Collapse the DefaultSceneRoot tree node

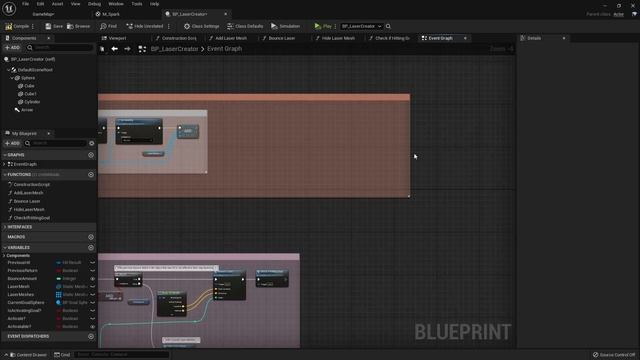click(x=9, y=70)
